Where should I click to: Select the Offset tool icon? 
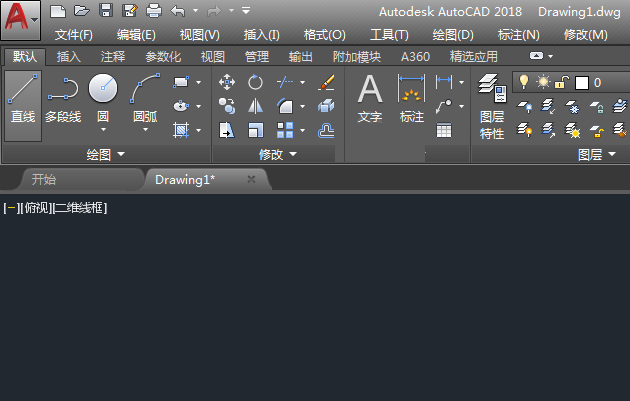326,130
